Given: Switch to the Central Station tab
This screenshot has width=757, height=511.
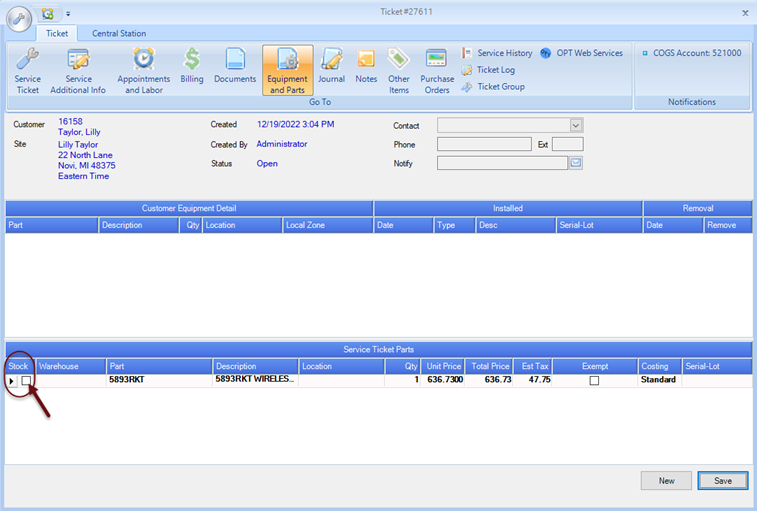Looking at the screenshot, I should [x=120, y=33].
